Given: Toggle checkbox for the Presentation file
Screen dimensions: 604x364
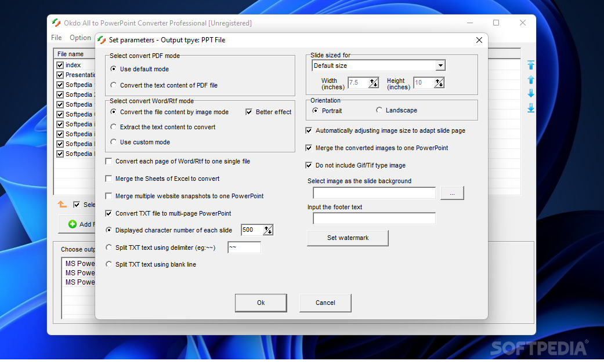Looking at the screenshot, I should [60, 75].
